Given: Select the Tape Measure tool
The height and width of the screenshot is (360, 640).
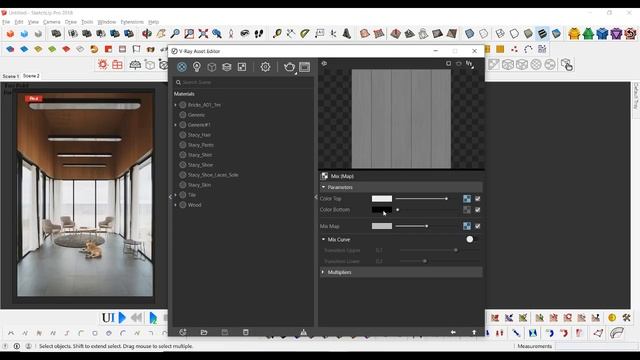Looking at the screenshot, I should [x=277, y=33].
